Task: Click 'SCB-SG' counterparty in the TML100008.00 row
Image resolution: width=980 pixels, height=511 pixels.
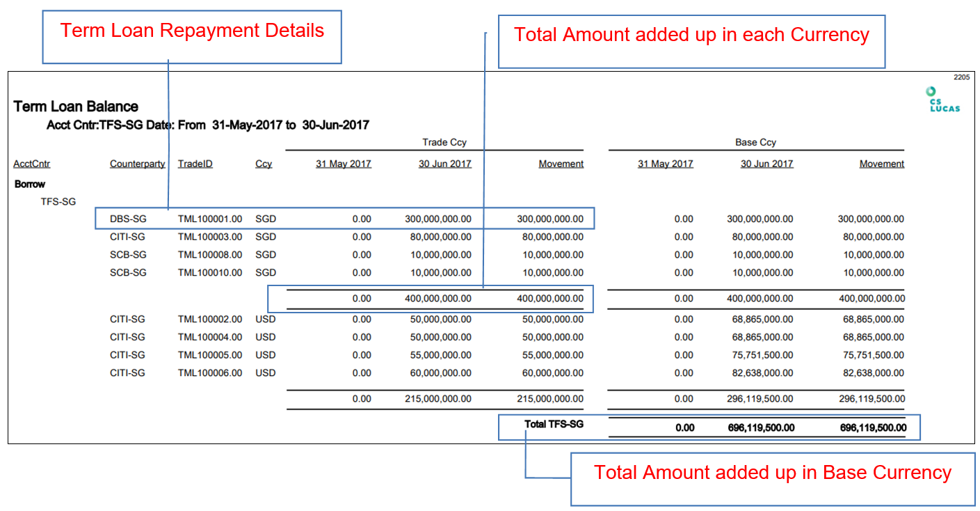Action: [x=128, y=255]
